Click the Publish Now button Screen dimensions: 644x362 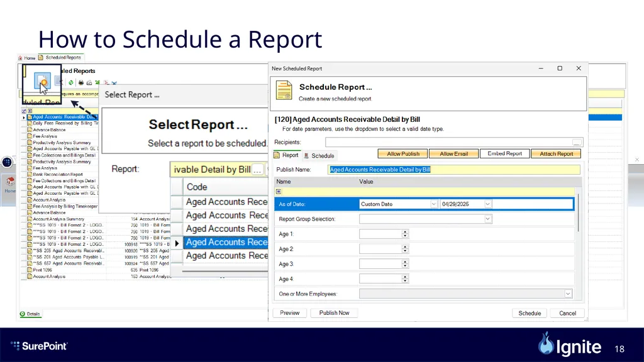pos(334,313)
